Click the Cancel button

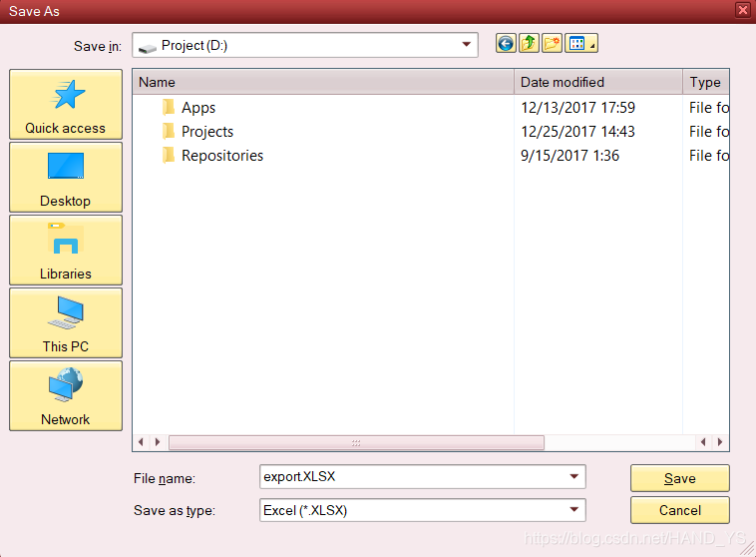680,510
